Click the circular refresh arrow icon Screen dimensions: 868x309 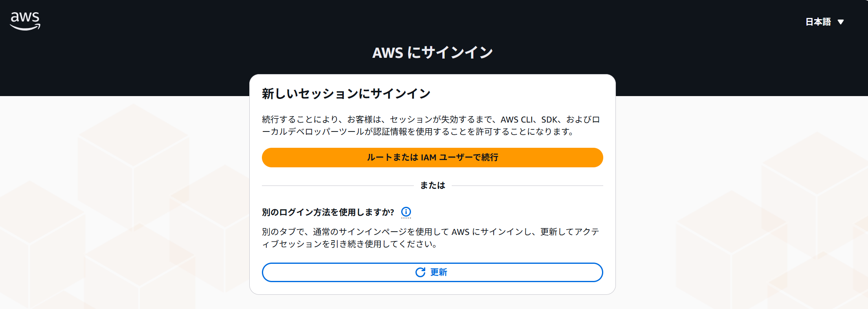[x=420, y=272]
